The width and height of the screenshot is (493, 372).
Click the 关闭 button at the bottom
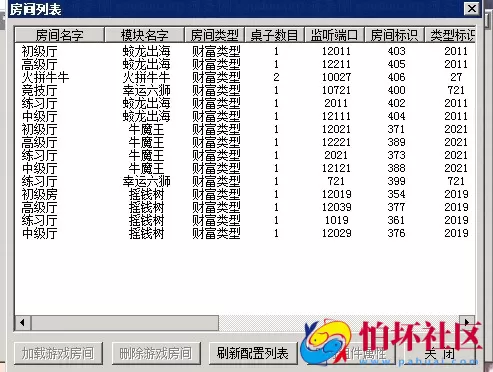point(440,353)
